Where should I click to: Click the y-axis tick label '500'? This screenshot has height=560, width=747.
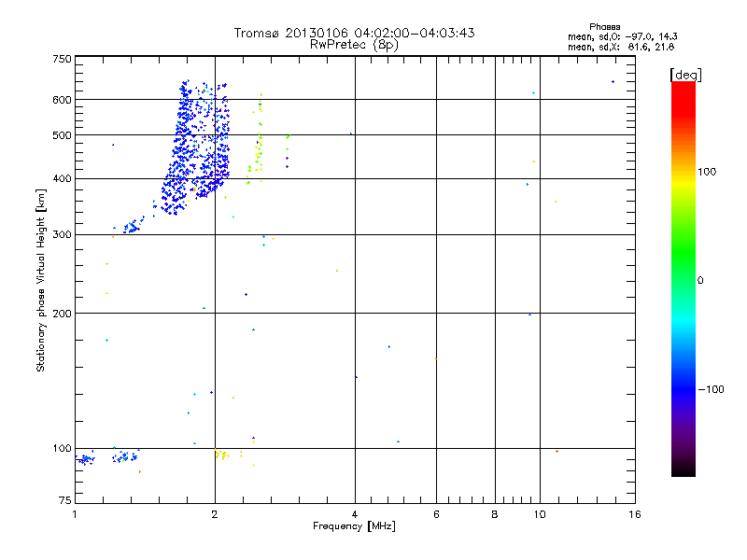pyautogui.click(x=62, y=135)
